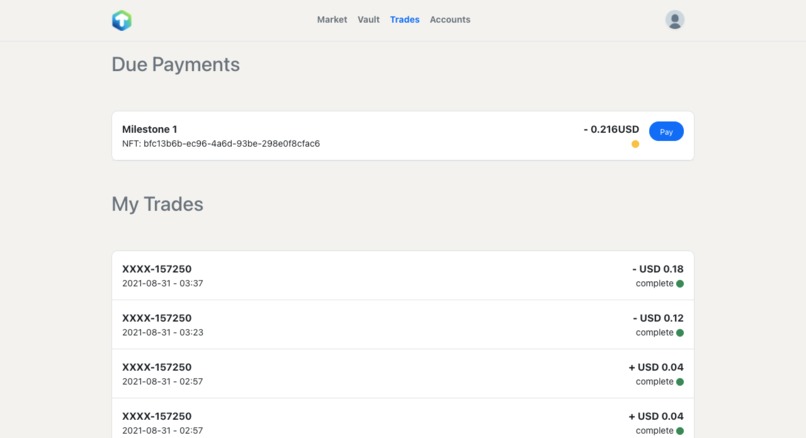806x438 pixels.
Task: Click complete status label of - USD 0.12 trade
Action: click(x=654, y=332)
